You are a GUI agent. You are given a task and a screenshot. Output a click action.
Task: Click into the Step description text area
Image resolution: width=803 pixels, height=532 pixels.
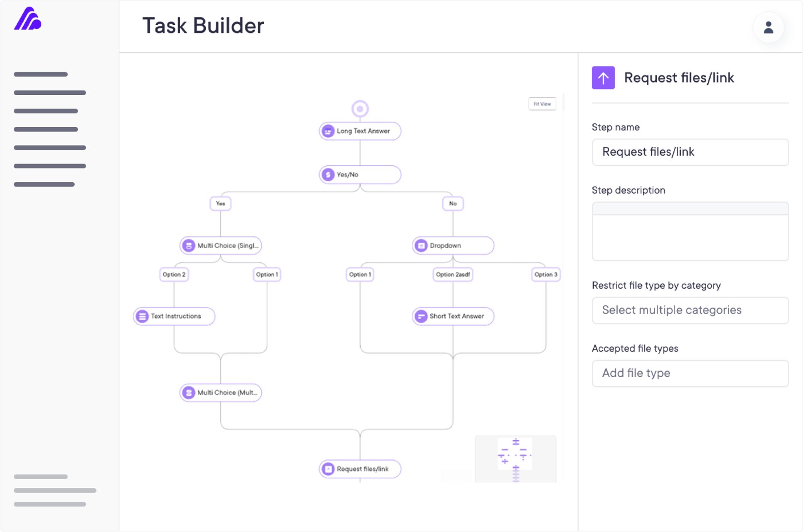[x=690, y=237]
